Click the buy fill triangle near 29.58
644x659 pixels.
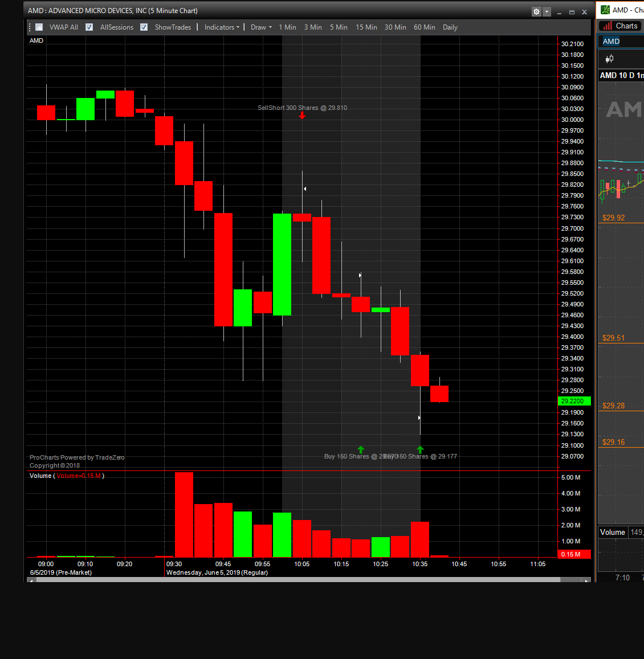[360, 275]
